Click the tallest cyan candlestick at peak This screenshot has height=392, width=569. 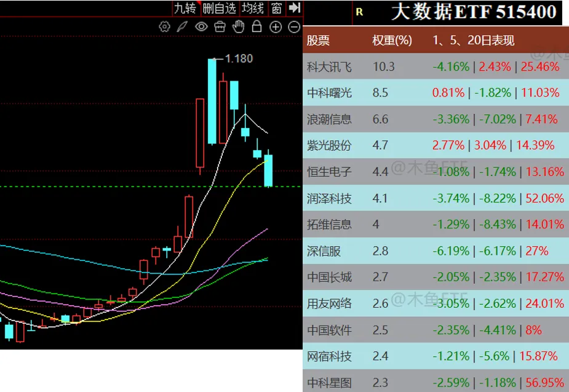tap(212, 102)
